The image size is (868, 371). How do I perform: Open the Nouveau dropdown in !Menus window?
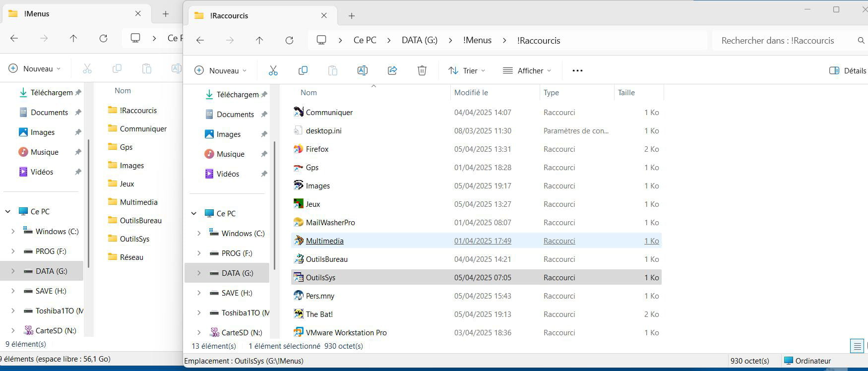(x=34, y=68)
